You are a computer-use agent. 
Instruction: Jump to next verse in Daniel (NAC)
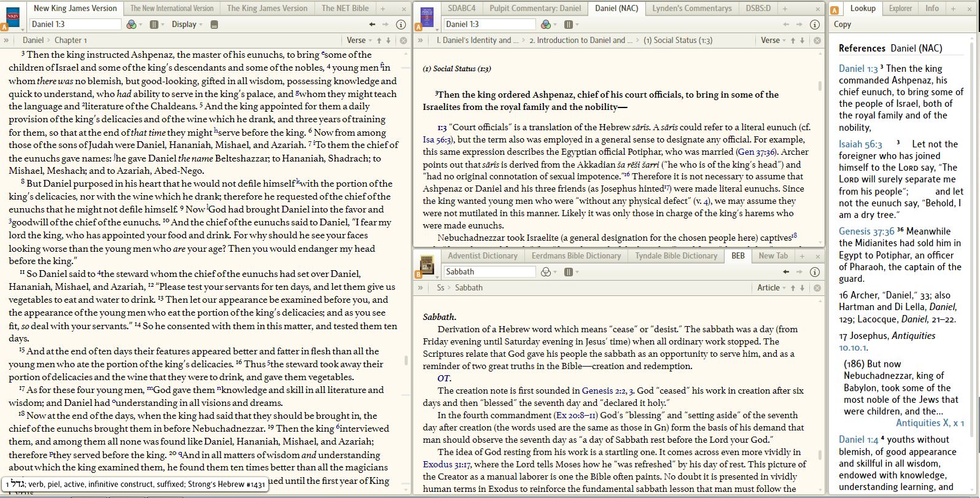[x=803, y=41]
